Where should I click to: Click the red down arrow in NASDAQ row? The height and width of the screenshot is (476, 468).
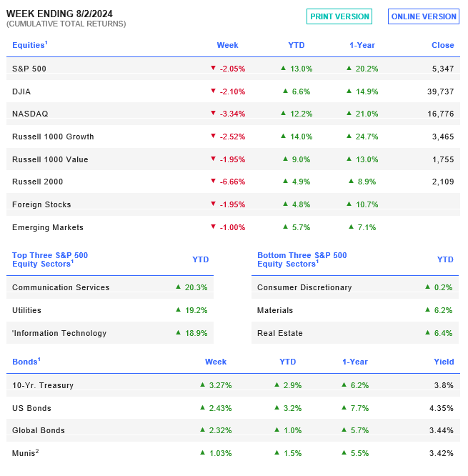pyautogui.click(x=214, y=113)
